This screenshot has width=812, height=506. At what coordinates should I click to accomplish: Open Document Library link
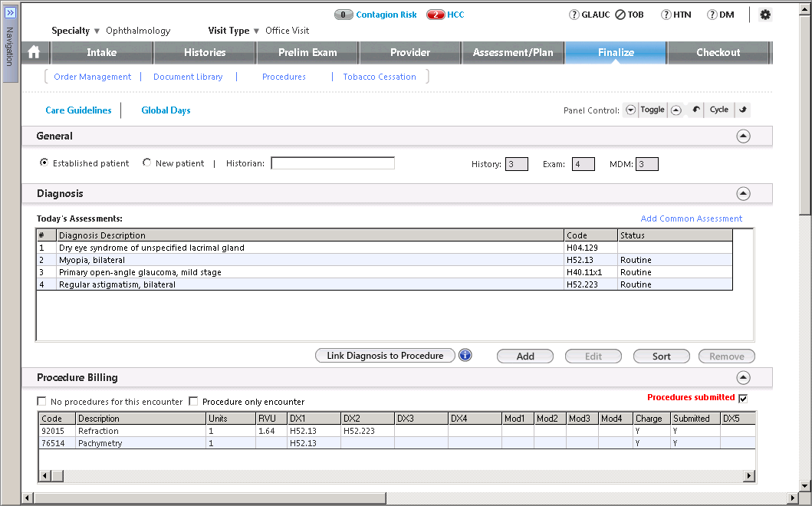tap(188, 77)
